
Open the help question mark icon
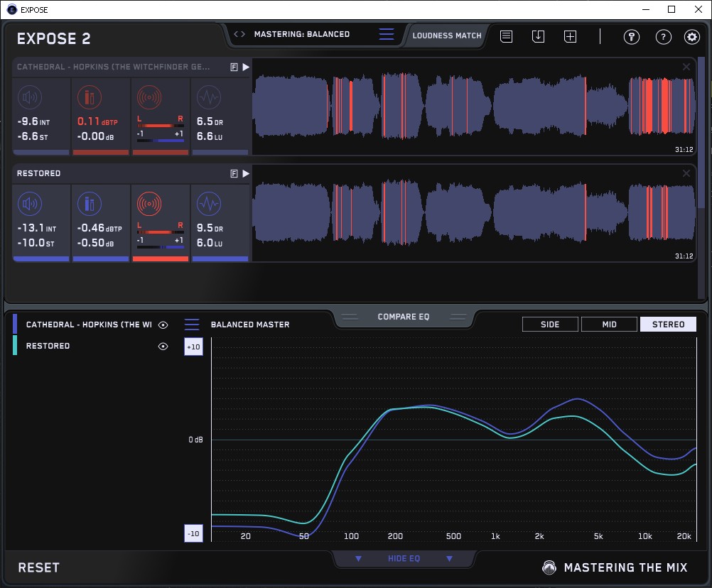[x=663, y=37]
